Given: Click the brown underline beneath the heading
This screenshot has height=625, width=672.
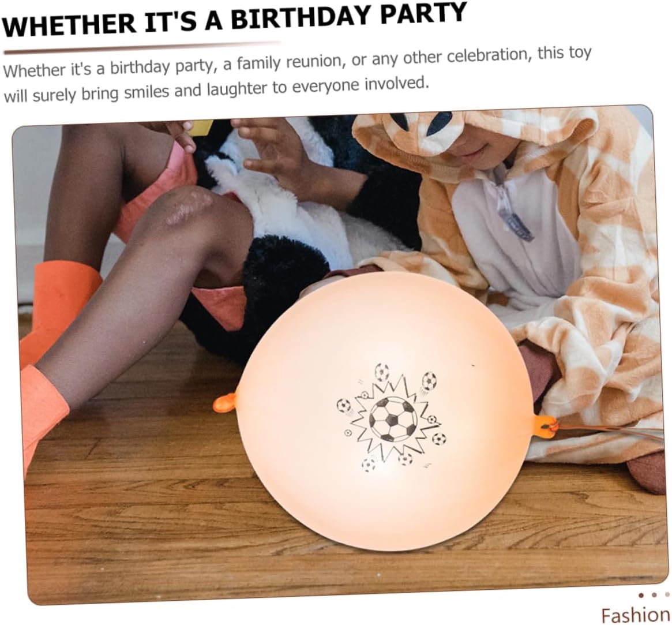Looking at the screenshot, I should pos(142,47).
